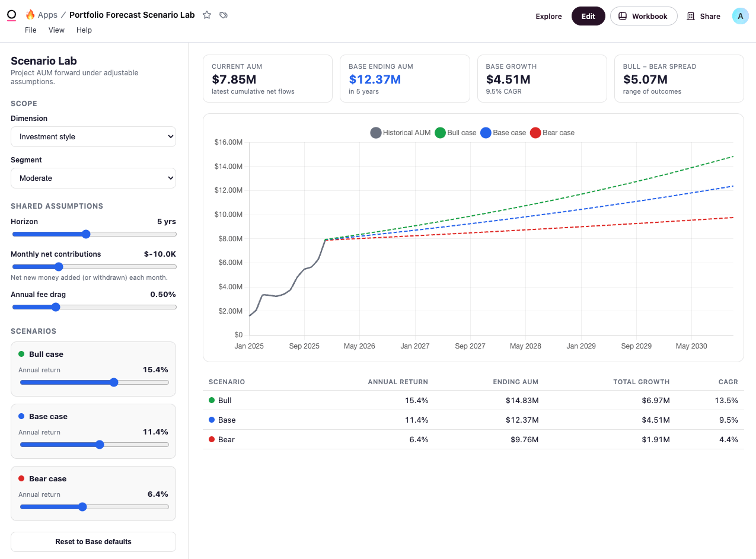Image resolution: width=756 pixels, height=559 pixels.
Task: Open the Dimension dropdown showing Investment style
Action: tap(94, 136)
